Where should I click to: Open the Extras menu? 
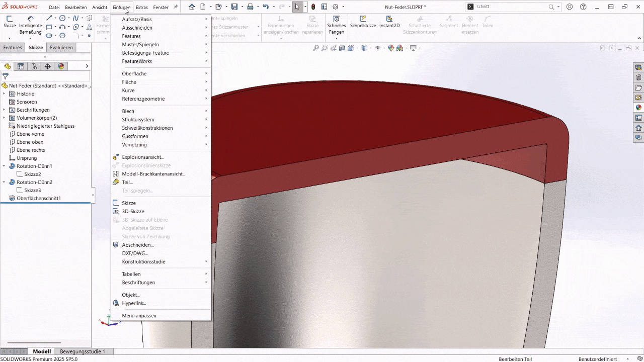(x=141, y=7)
